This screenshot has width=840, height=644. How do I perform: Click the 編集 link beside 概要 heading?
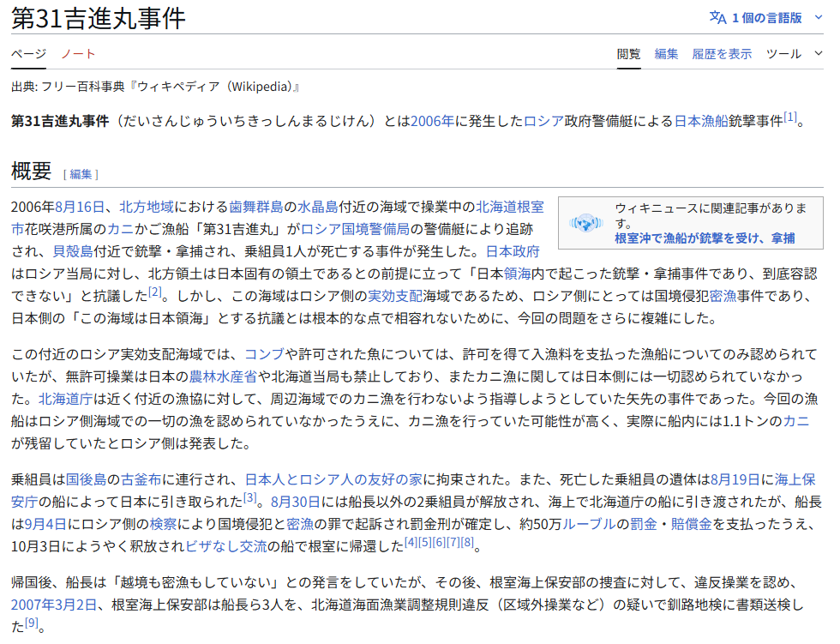click(81, 174)
